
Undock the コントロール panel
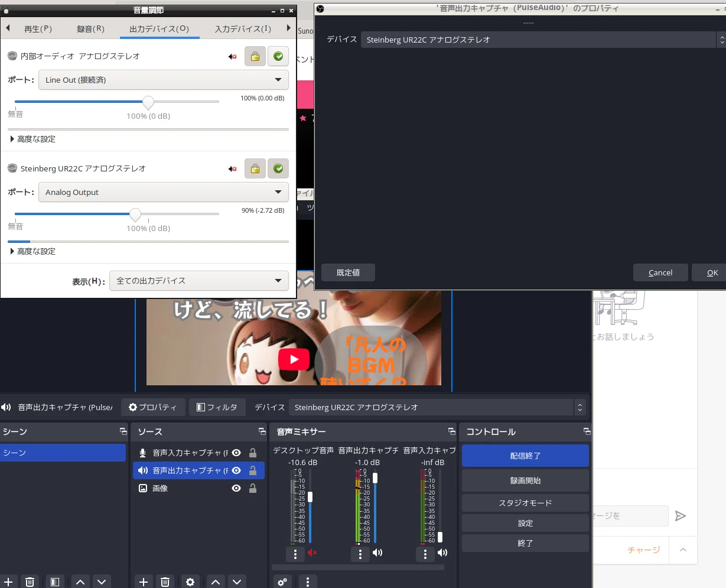coord(587,431)
